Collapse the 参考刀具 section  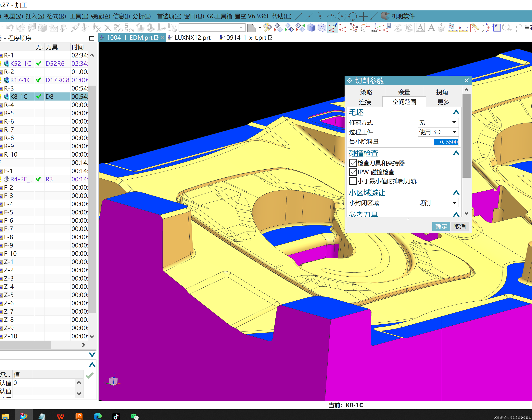456,214
